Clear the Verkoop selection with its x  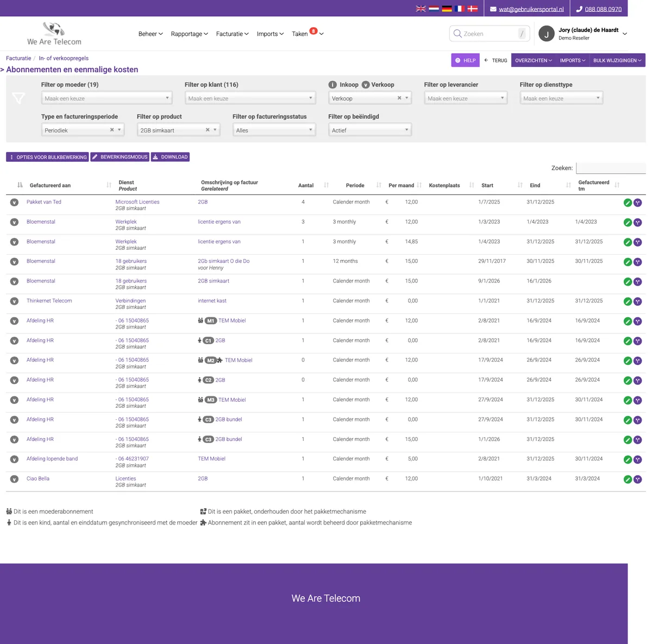coord(399,98)
